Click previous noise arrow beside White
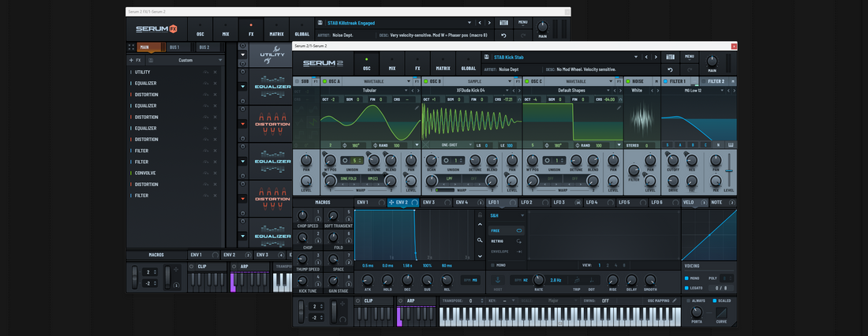 point(650,90)
